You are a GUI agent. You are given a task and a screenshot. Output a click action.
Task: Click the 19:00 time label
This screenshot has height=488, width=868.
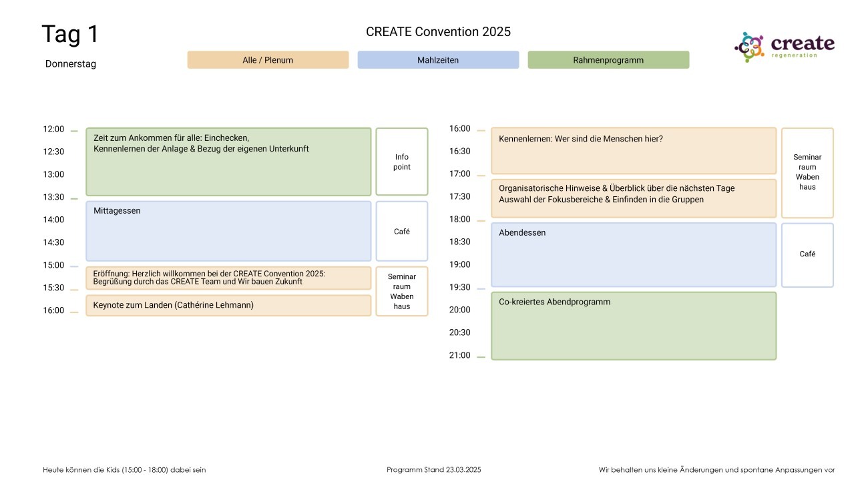[x=459, y=264]
